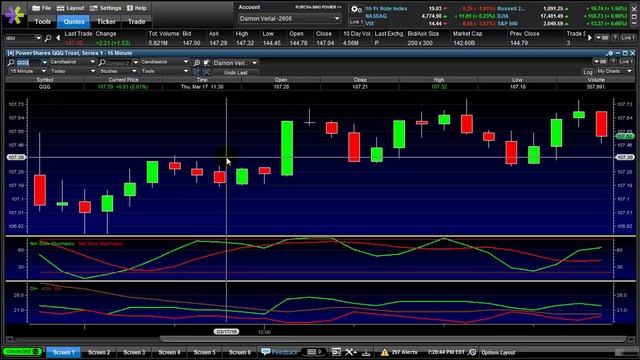
Task: Click the compare symbol magnifier icon
Action: point(102,62)
